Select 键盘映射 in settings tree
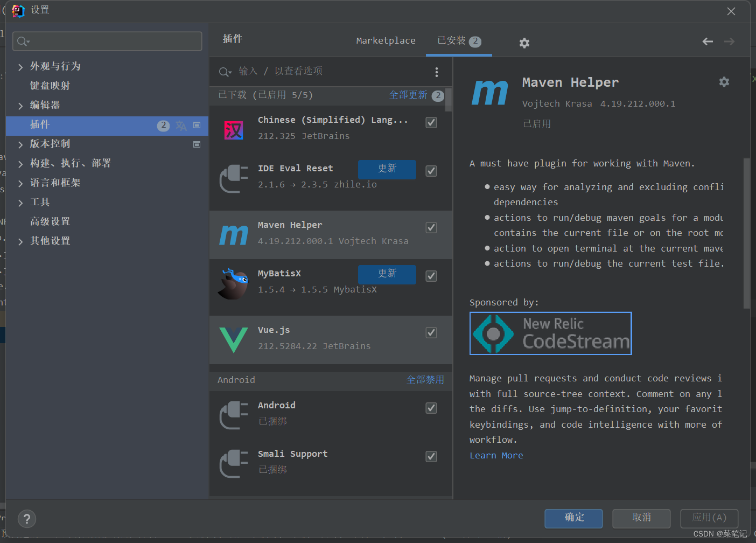This screenshot has width=756, height=543. [x=50, y=86]
